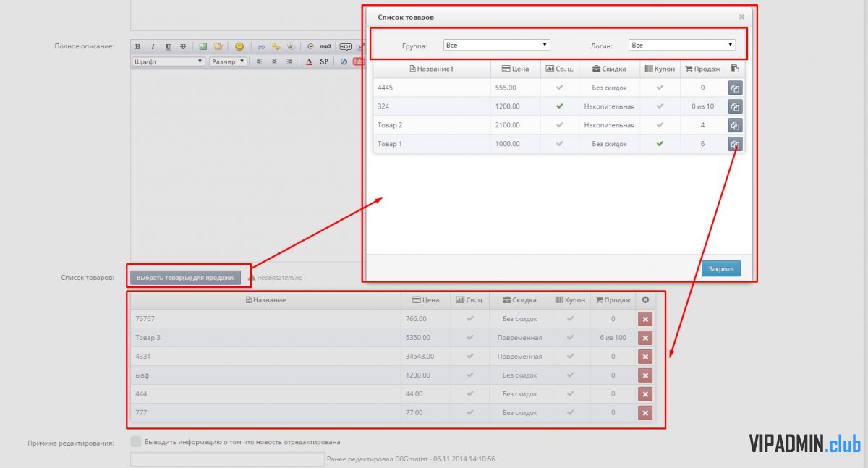Pick text color with the A icon
This screenshot has width=868, height=468.
[309, 62]
